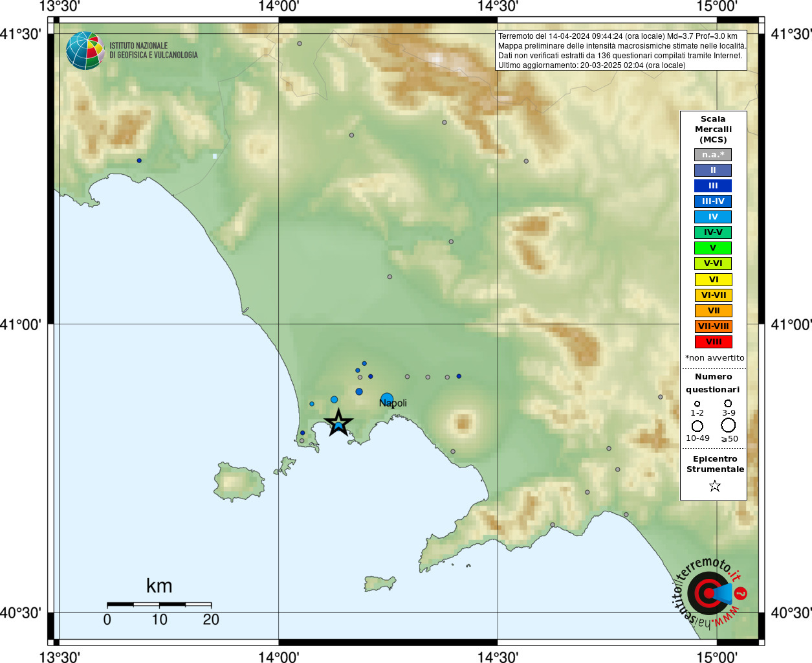Click the 3-9 questionnaire circle in legend
This screenshot has width=812, height=663.
[x=728, y=403]
